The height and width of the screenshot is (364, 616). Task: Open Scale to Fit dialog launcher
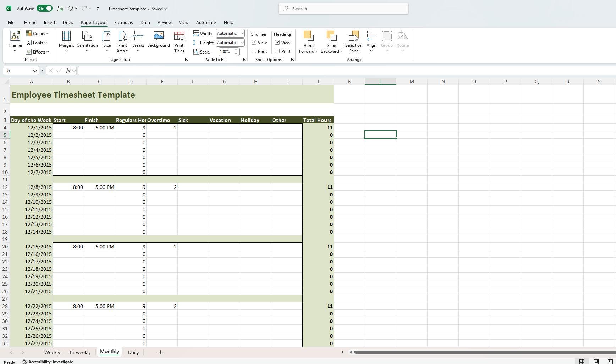pyautogui.click(x=245, y=60)
